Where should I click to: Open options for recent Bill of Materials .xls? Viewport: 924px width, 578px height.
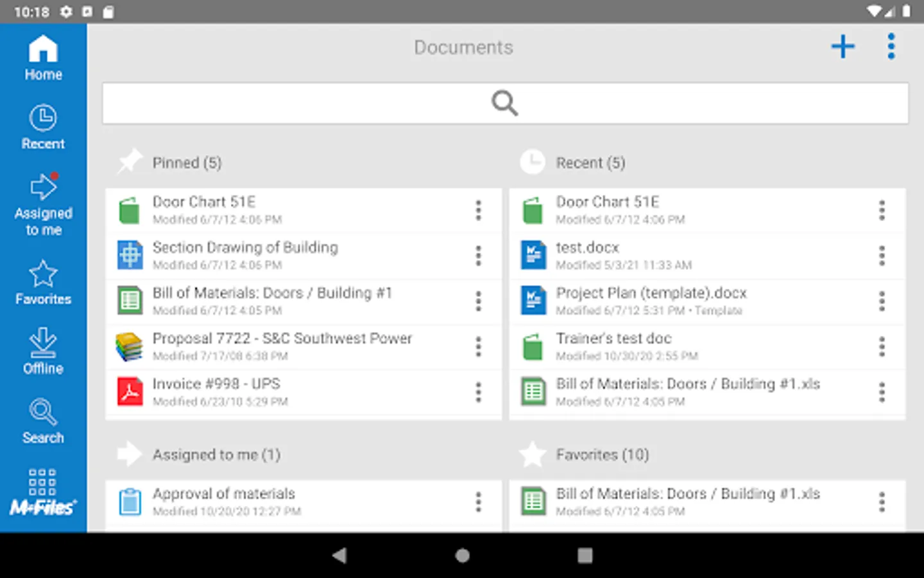pos(882,392)
